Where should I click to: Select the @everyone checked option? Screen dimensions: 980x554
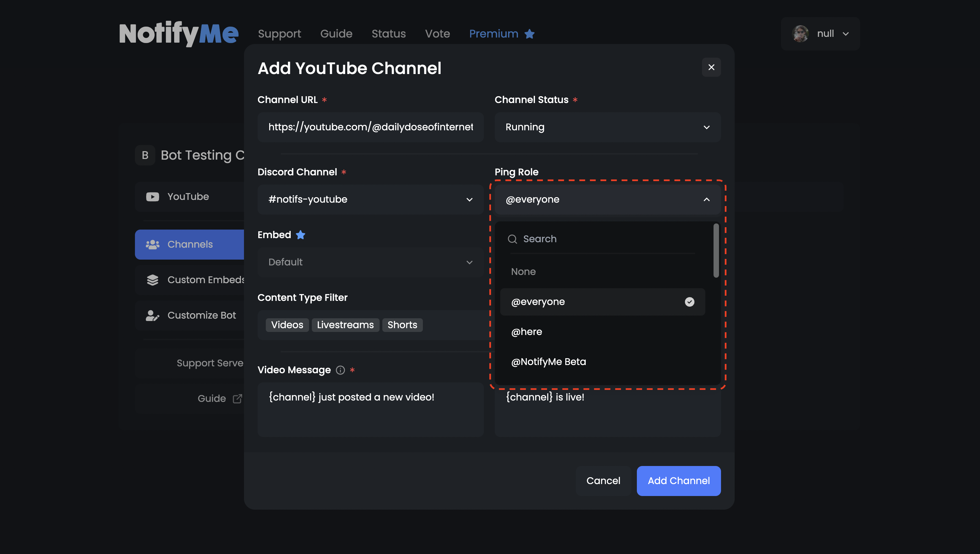(602, 302)
